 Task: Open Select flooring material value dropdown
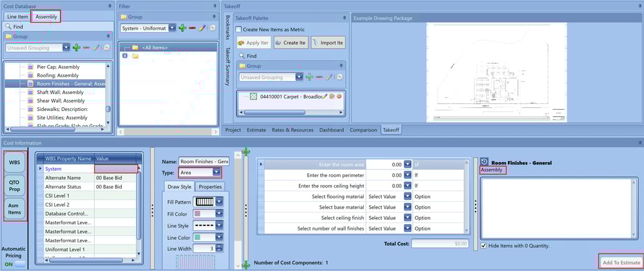pos(407,197)
